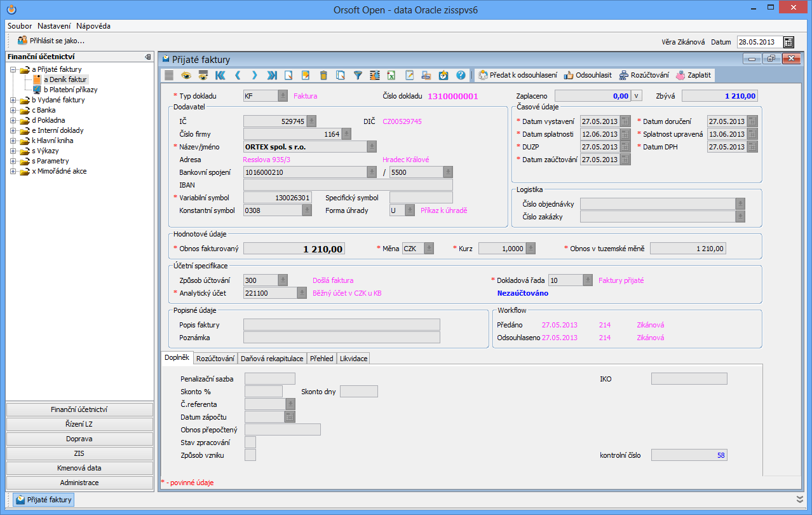This screenshot has height=515, width=812.
Task: Open the Způsob účtování dropdown
Action: tap(283, 280)
